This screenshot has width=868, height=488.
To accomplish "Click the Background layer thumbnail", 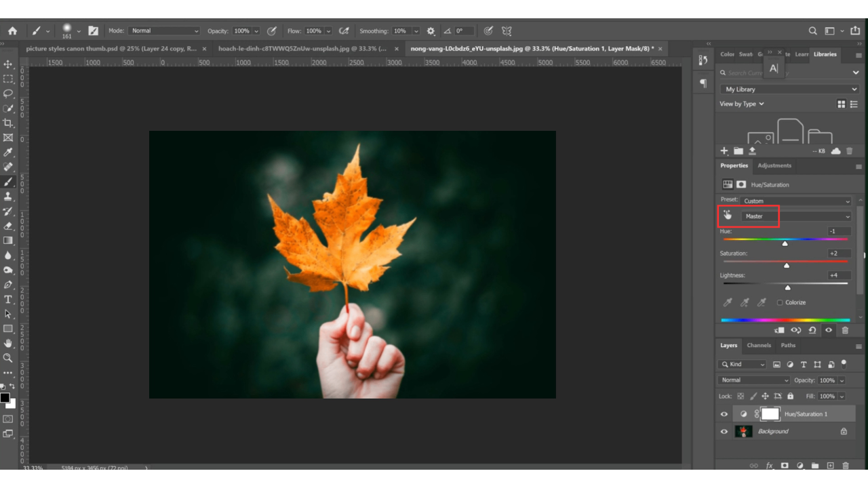I will coord(743,431).
